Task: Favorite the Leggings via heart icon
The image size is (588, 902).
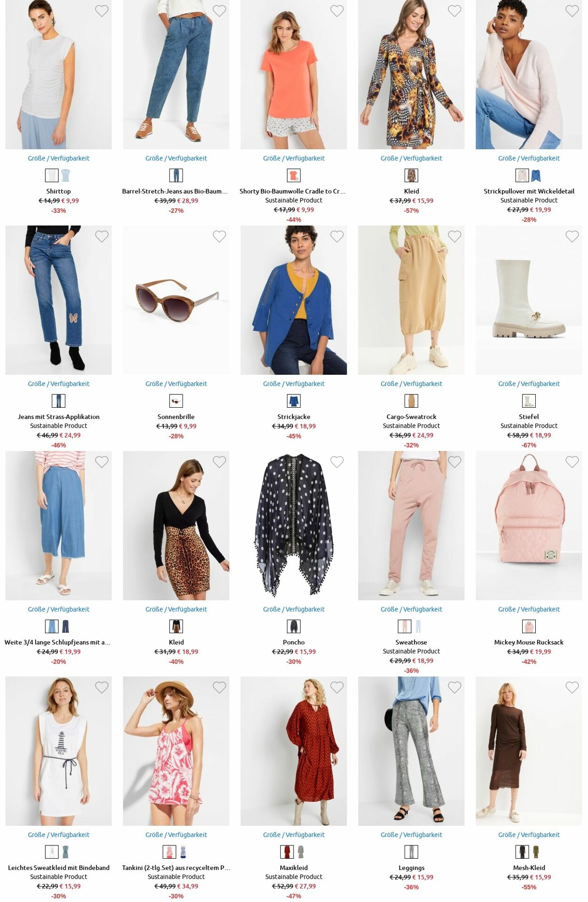Action: (454, 687)
